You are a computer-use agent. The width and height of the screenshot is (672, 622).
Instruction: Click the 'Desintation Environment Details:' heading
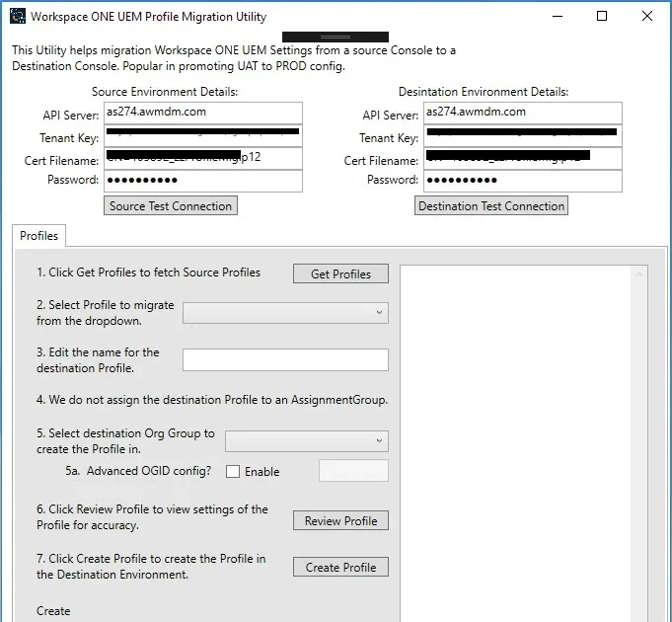[x=484, y=92]
